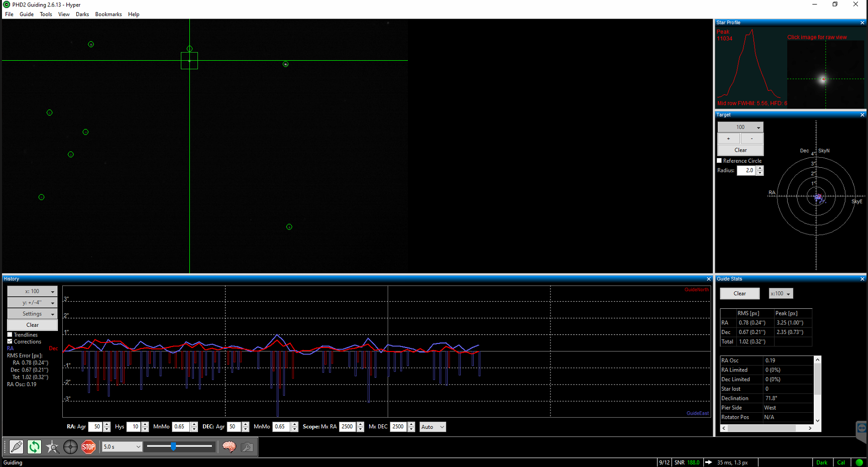Click the Hys value field
The height and width of the screenshot is (467, 868).
pyautogui.click(x=134, y=427)
